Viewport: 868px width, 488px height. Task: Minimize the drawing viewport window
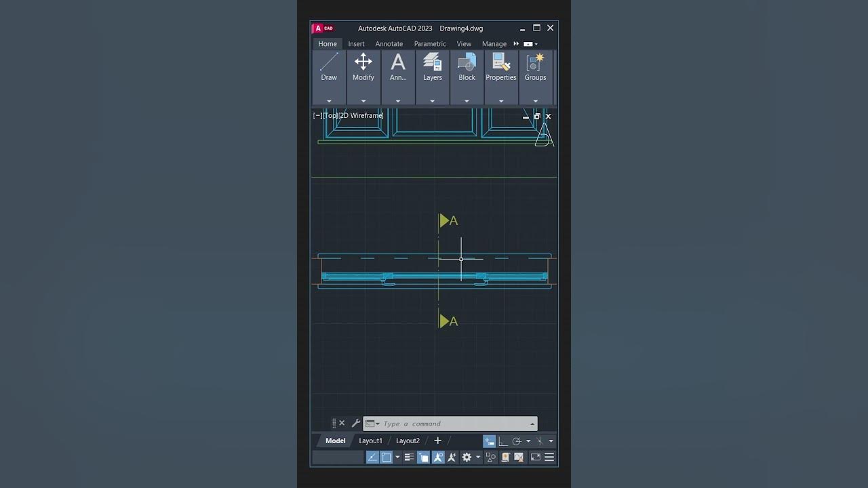pos(526,117)
